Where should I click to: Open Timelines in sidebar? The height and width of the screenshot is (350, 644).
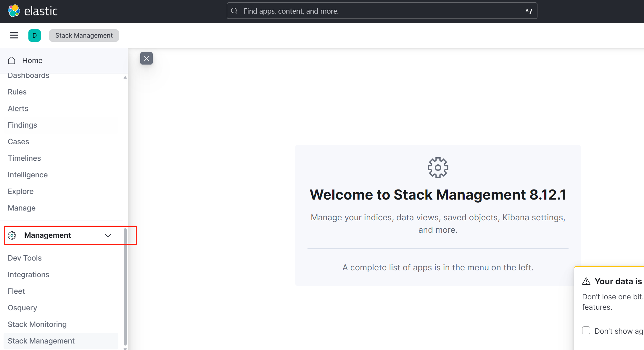24,158
